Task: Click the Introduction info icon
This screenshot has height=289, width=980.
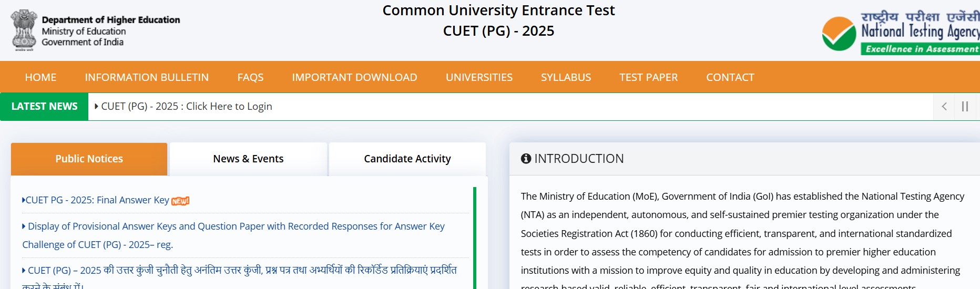Action: [x=526, y=159]
